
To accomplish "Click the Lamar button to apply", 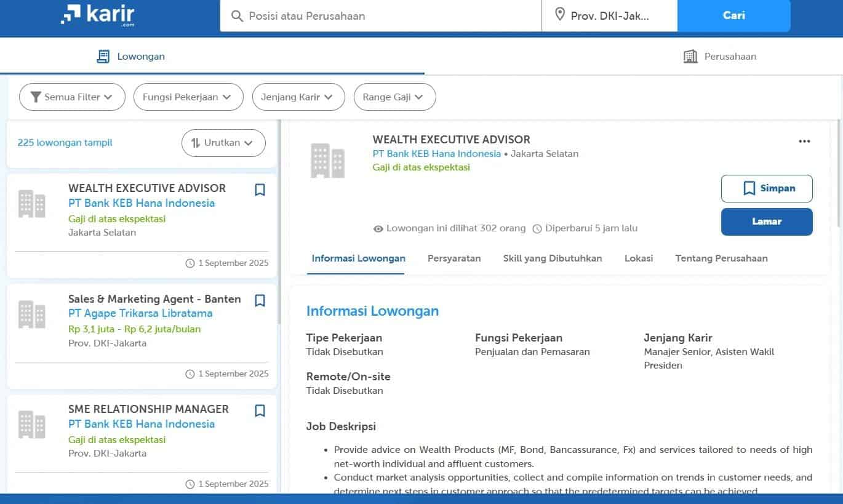I will pyautogui.click(x=767, y=222).
